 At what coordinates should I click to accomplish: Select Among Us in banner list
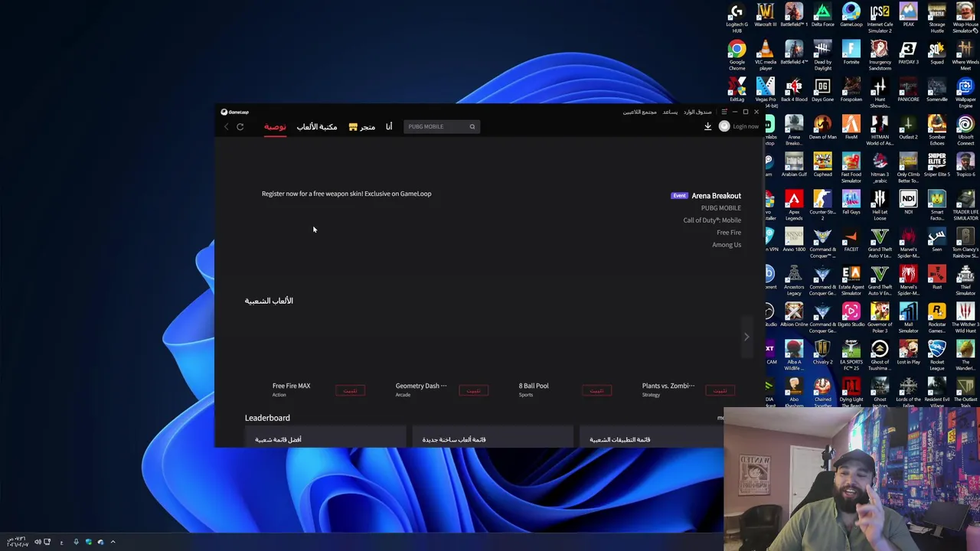tap(727, 245)
